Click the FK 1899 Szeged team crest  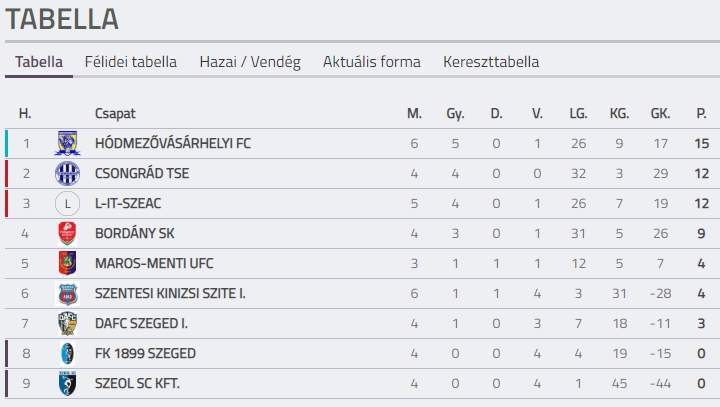click(x=68, y=353)
